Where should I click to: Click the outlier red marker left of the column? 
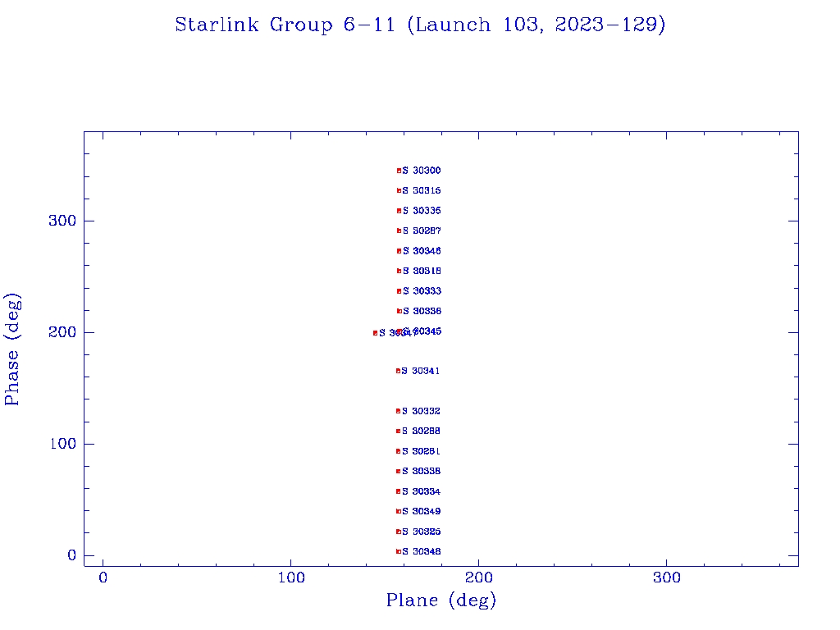pyautogui.click(x=375, y=333)
